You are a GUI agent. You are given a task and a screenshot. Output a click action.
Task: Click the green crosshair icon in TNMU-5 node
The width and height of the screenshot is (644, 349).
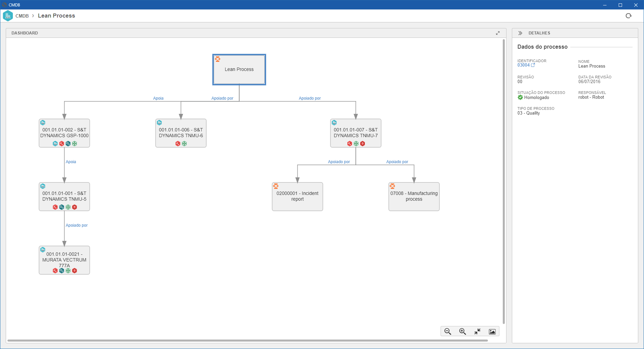tap(68, 207)
